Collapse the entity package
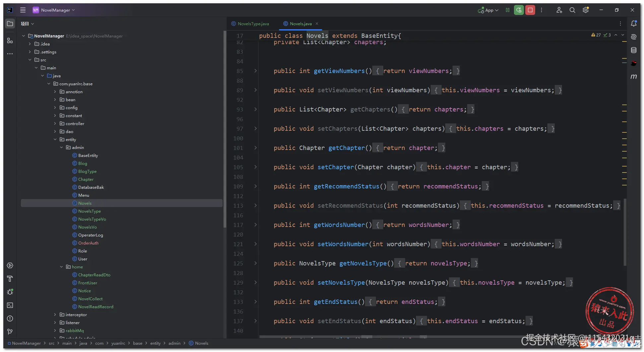This screenshot has width=644, height=352. coord(55,139)
